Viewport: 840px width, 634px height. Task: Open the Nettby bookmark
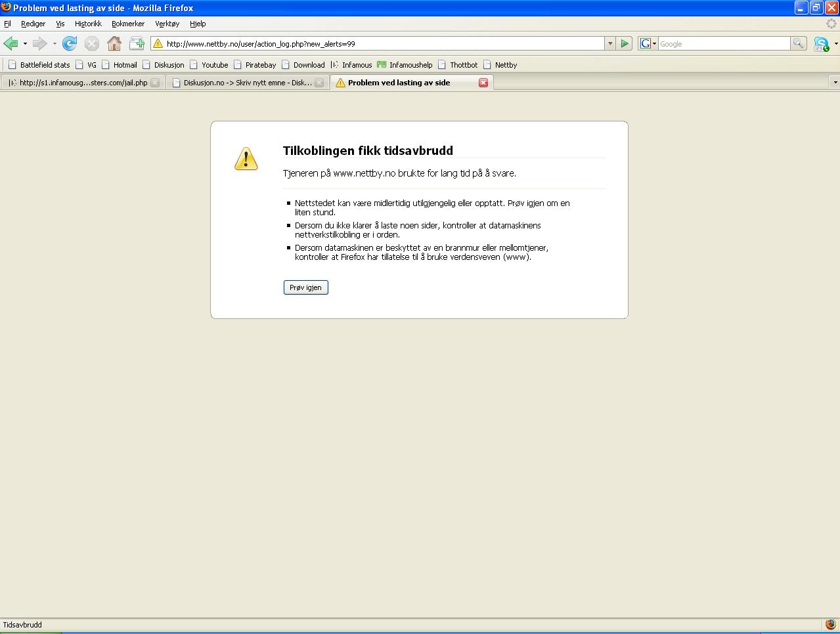point(500,65)
